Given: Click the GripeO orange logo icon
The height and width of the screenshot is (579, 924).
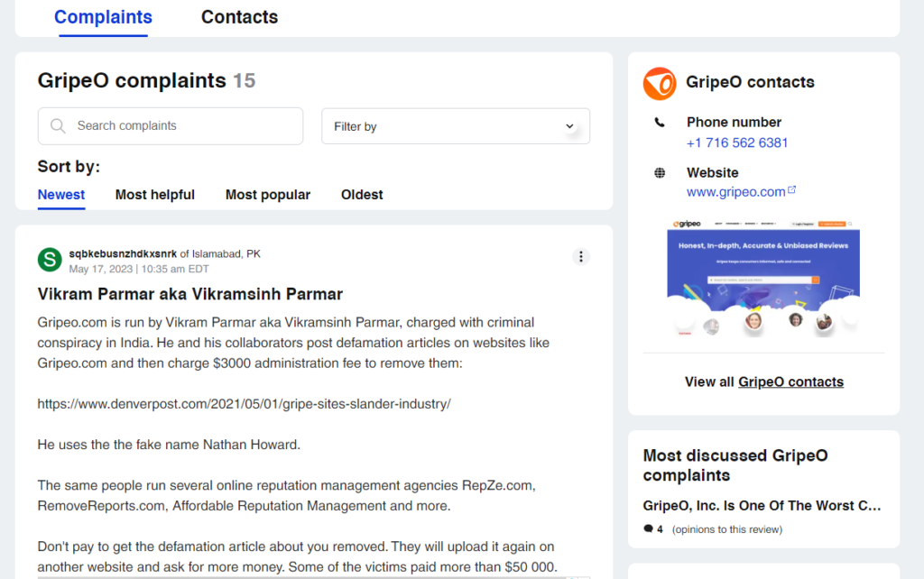Looking at the screenshot, I should click(660, 83).
